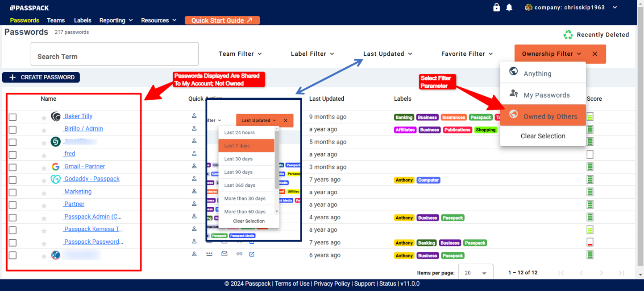Open the Teams tab
The width and height of the screenshot is (644, 291).
click(56, 20)
